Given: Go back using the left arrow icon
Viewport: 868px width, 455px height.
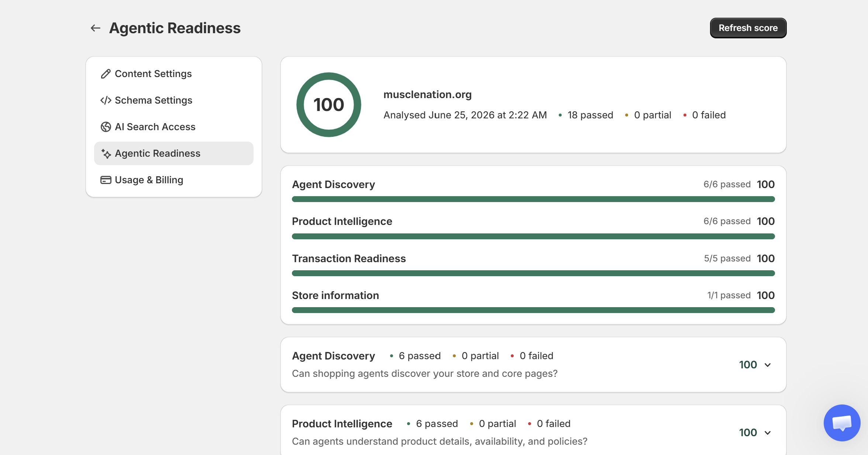Looking at the screenshot, I should pos(96,28).
